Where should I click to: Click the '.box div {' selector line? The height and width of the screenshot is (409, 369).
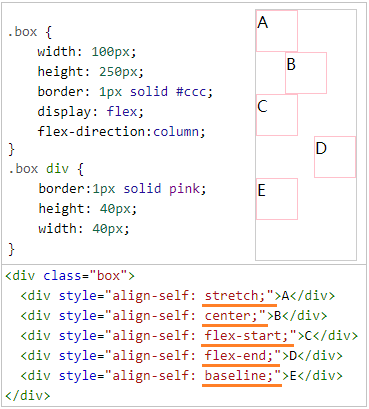click(46, 169)
